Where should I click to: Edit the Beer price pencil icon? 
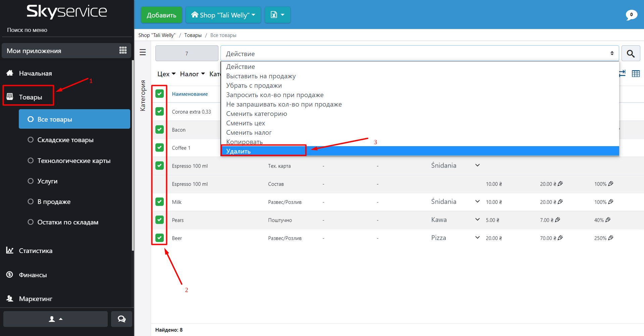(x=560, y=238)
